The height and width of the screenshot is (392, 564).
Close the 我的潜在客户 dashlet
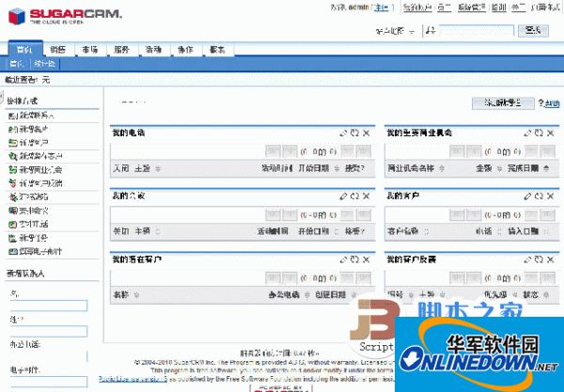367,259
